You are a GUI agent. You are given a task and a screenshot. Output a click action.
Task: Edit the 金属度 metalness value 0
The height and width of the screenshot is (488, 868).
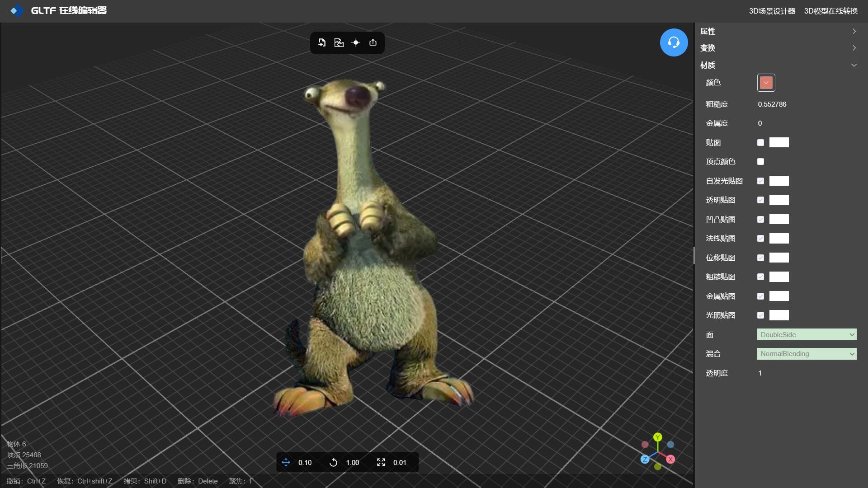(x=760, y=123)
